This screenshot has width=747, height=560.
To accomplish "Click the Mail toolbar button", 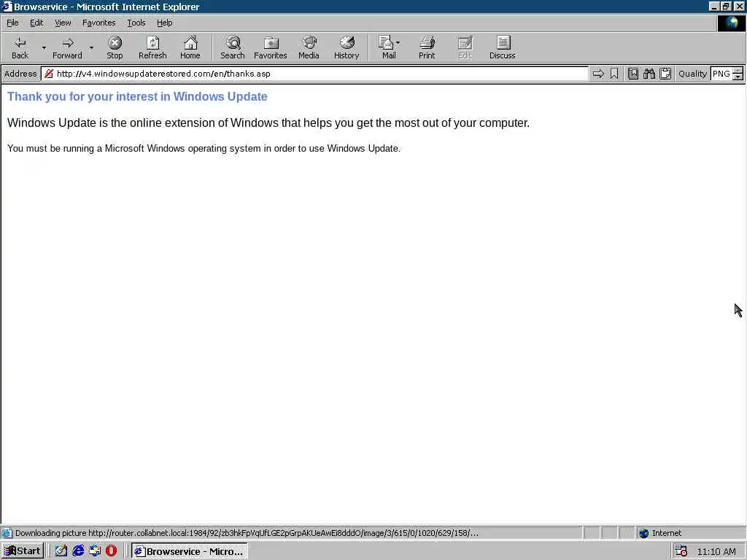I will coord(387,47).
